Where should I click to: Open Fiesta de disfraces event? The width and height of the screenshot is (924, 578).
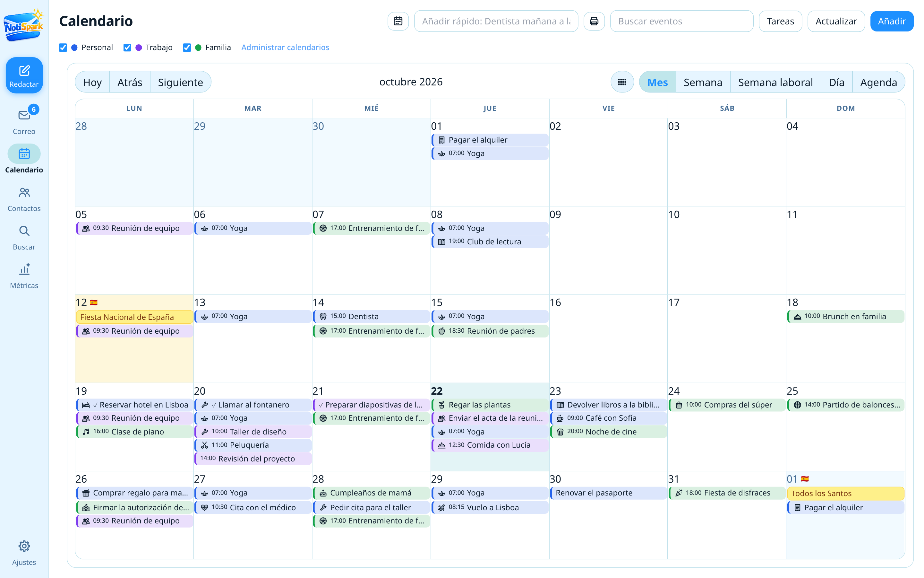pyautogui.click(x=727, y=493)
